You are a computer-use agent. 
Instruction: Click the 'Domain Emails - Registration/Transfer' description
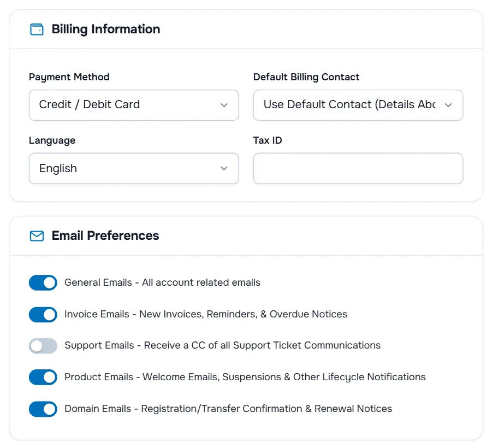pyautogui.click(x=228, y=409)
